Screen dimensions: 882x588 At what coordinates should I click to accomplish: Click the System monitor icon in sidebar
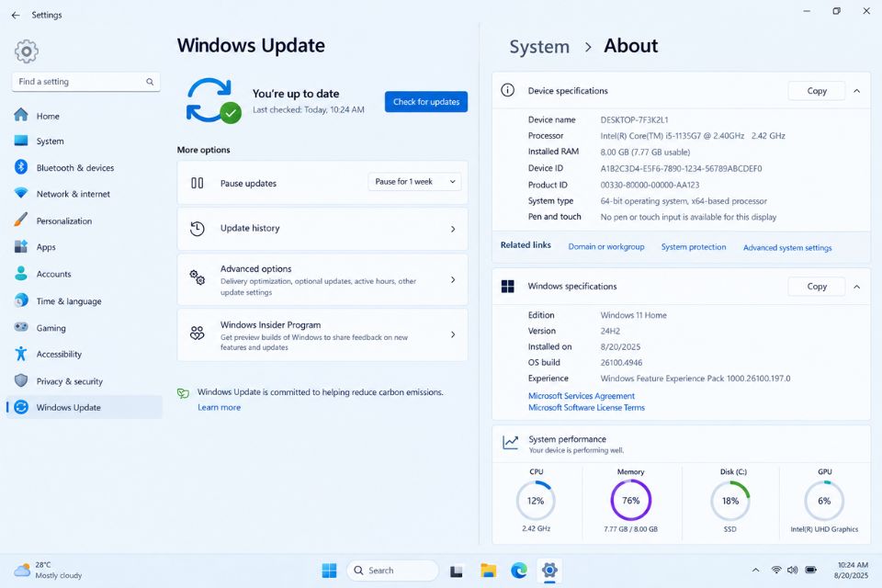(x=21, y=141)
